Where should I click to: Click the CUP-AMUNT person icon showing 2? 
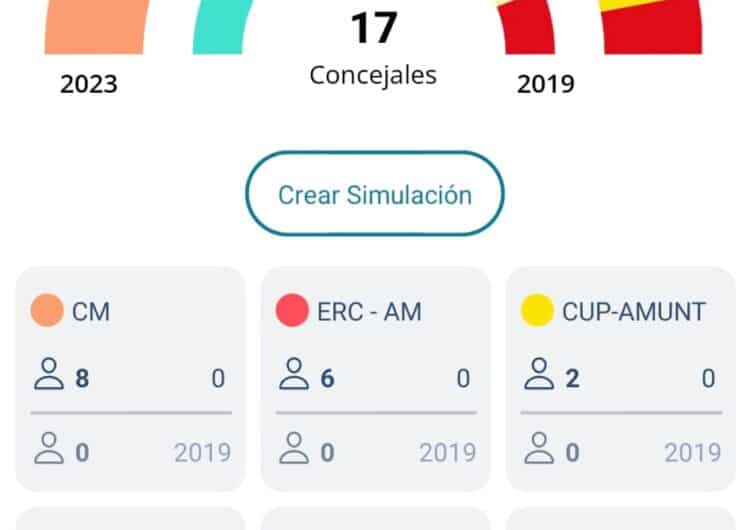[539, 377]
